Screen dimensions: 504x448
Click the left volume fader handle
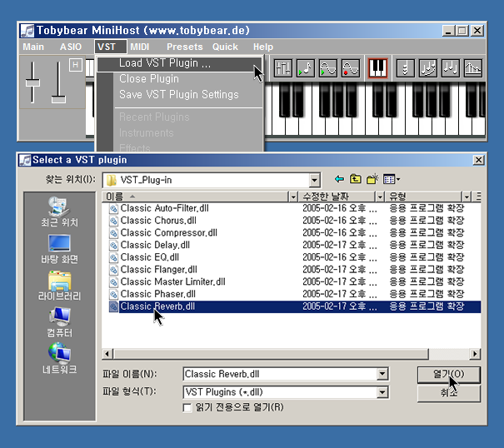(x=32, y=83)
